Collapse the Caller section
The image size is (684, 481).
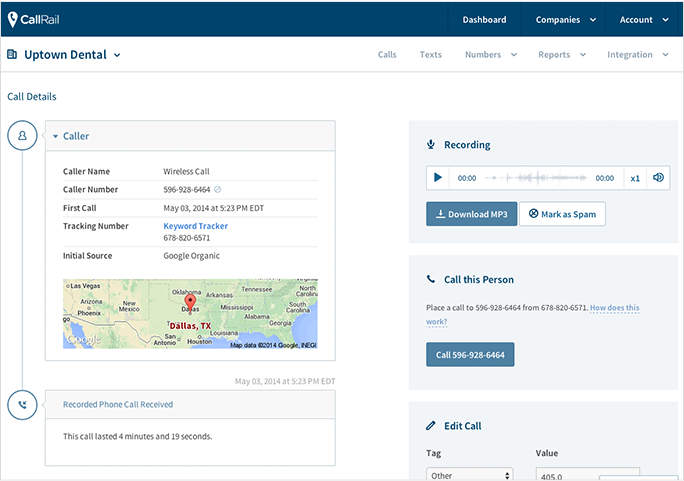[x=55, y=136]
